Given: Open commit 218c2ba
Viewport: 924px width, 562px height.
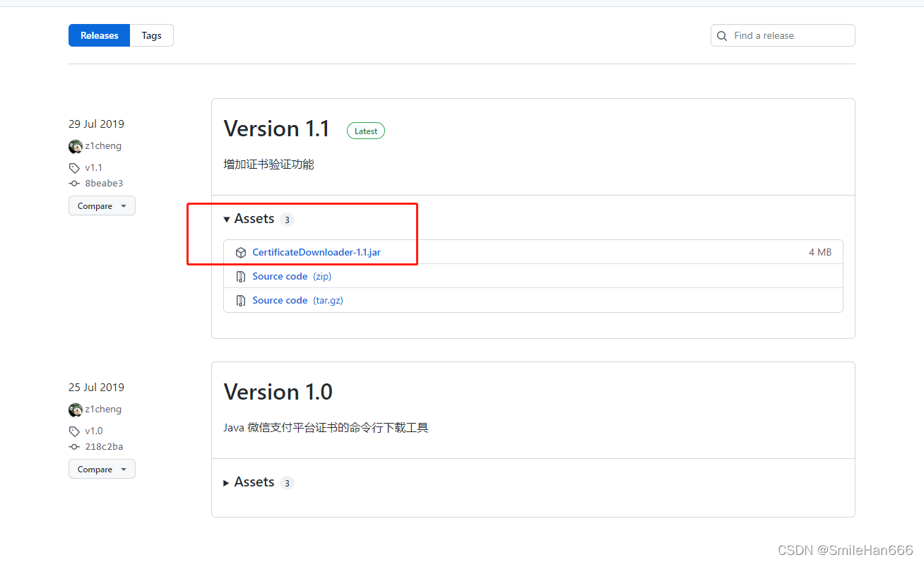Looking at the screenshot, I should (104, 447).
